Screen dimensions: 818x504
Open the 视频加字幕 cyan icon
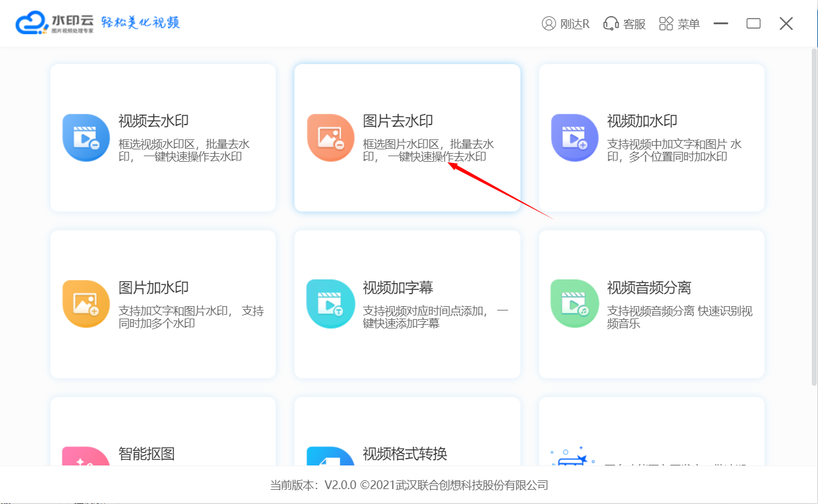(x=331, y=304)
